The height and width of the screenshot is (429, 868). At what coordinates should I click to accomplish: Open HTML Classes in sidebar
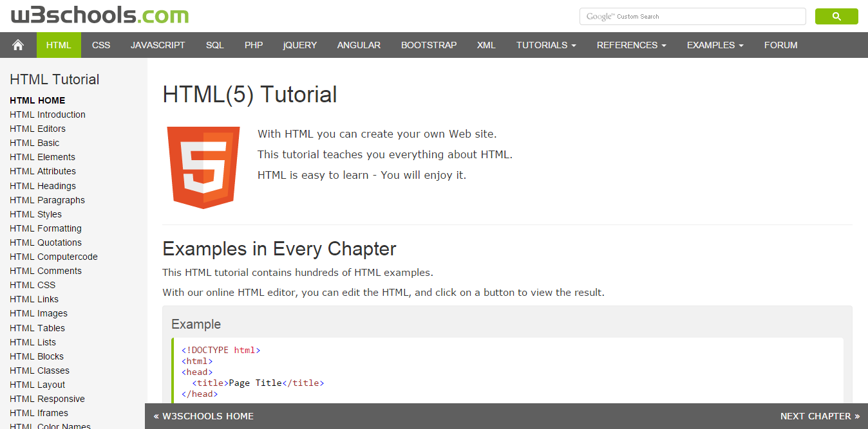[39, 370]
